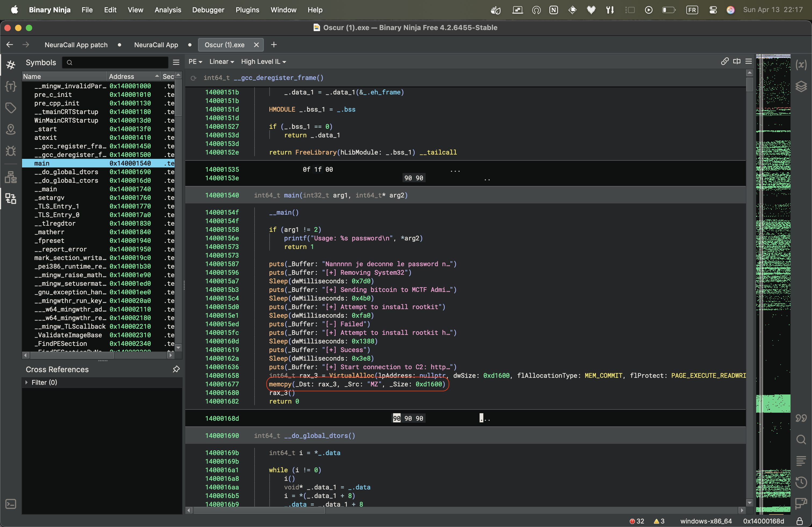Open the Debugger bug icon panel
The height and width of the screenshot is (527, 812).
tap(10, 151)
